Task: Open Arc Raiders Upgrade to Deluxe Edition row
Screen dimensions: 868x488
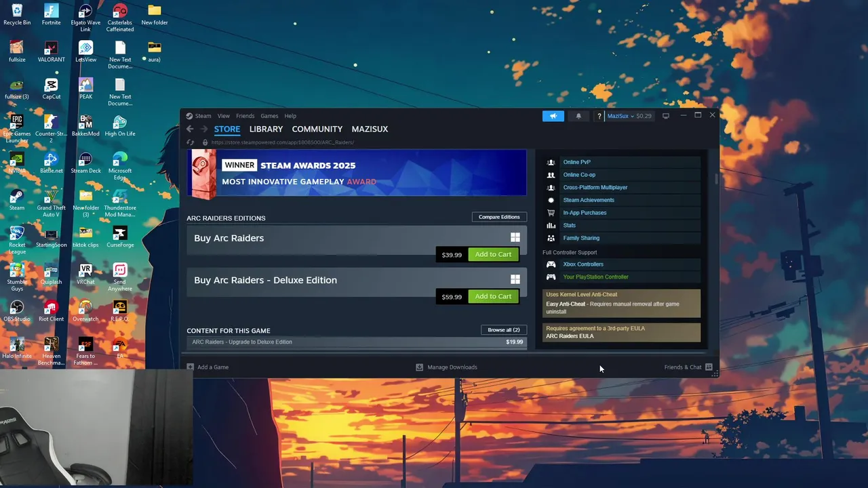Action: pyautogui.click(x=357, y=342)
